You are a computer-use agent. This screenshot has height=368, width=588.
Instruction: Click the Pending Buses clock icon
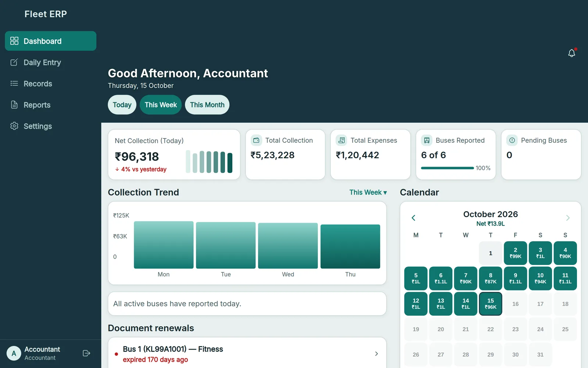point(512,140)
